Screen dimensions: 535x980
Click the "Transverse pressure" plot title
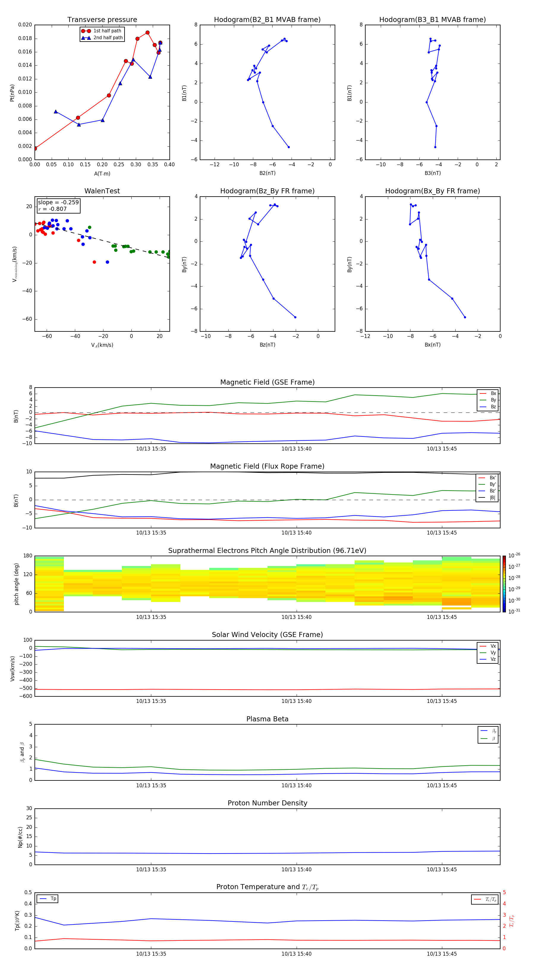102,20
